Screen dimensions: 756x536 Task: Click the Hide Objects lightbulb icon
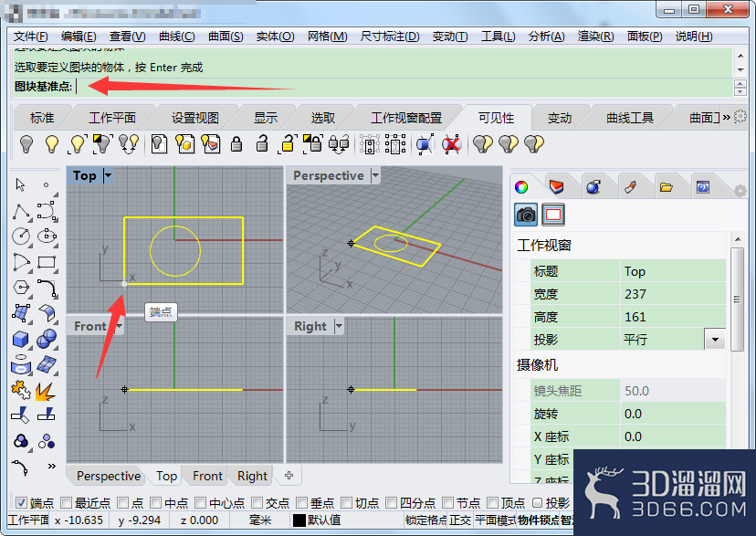coord(26,144)
